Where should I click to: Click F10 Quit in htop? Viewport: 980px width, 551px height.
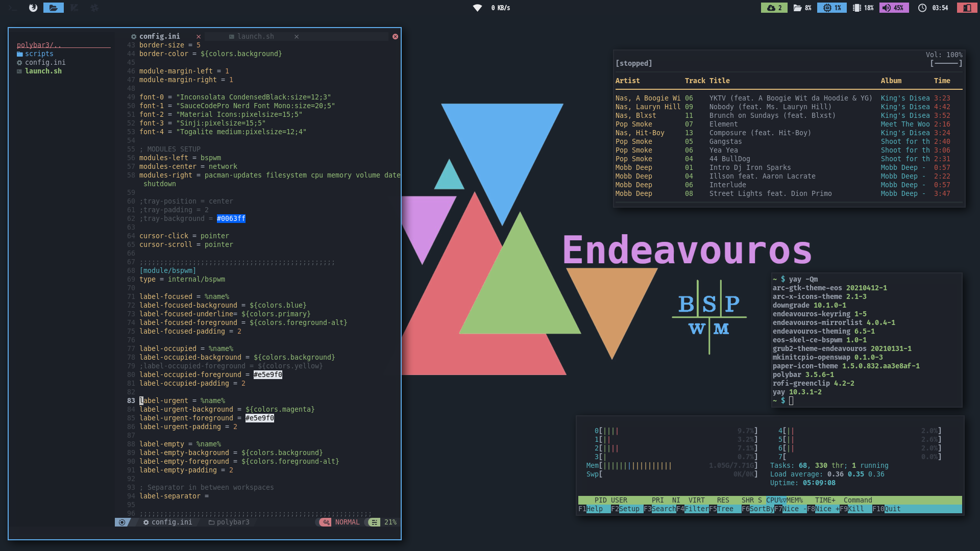pos(887,509)
